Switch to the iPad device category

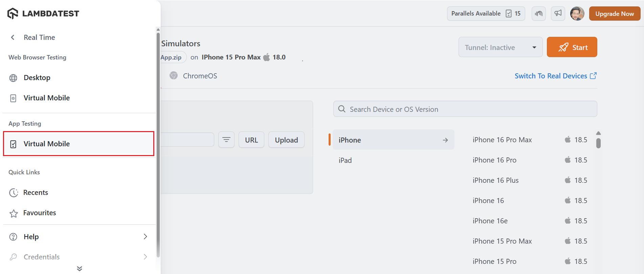pos(345,160)
